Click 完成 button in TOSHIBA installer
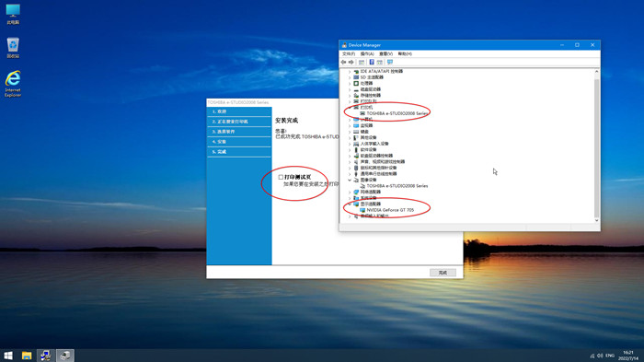The image size is (644, 362). click(x=443, y=273)
